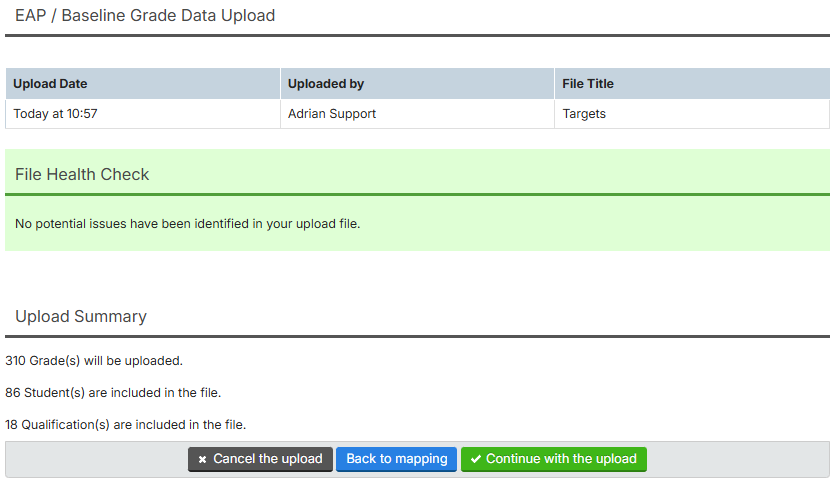
Task: Select the Today at 10:57 cell
Action: coord(56,114)
